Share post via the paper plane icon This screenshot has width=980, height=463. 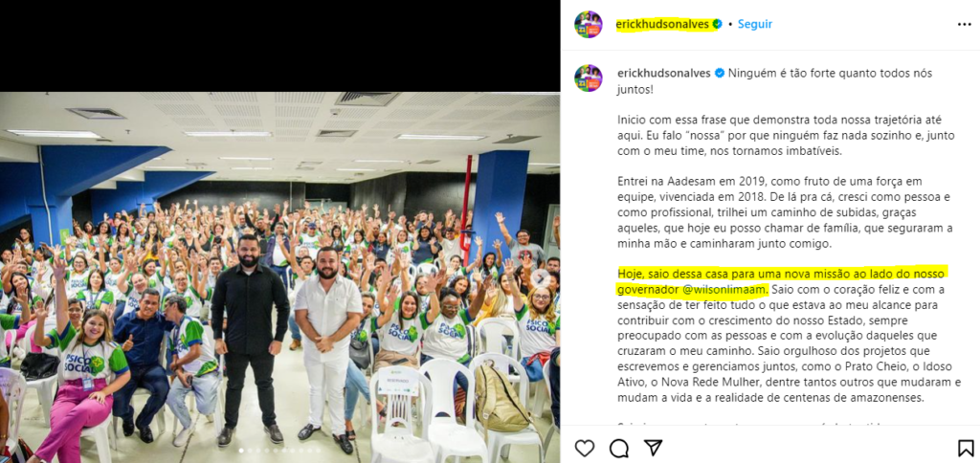pos(653,448)
